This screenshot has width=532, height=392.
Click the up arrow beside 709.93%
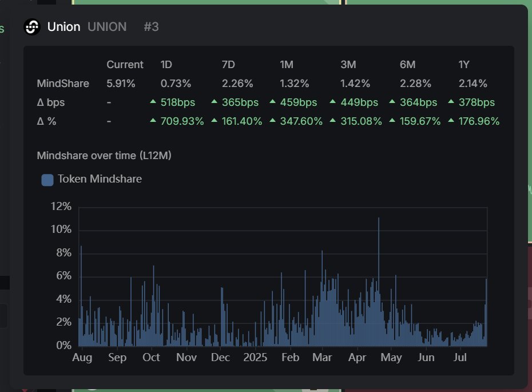(x=153, y=120)
